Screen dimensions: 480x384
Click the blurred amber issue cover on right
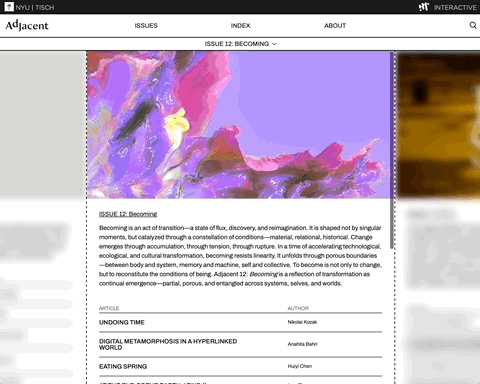pyautogui.click(x=439, y=126)
